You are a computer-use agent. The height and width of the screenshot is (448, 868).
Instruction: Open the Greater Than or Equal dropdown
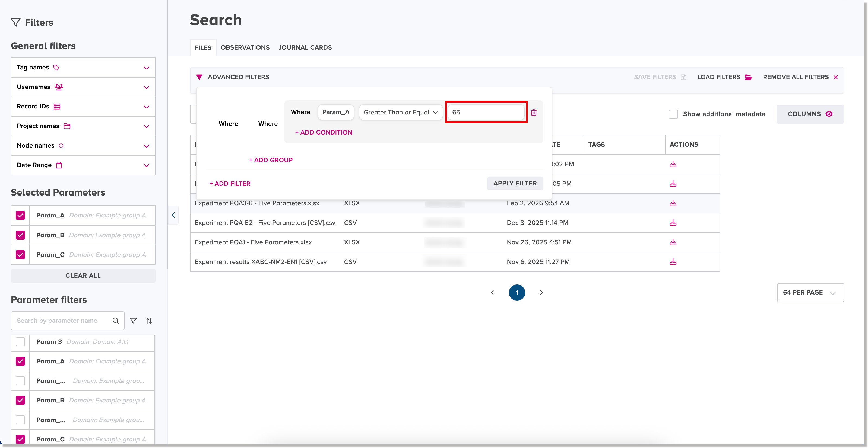click(x=401, y=113)
